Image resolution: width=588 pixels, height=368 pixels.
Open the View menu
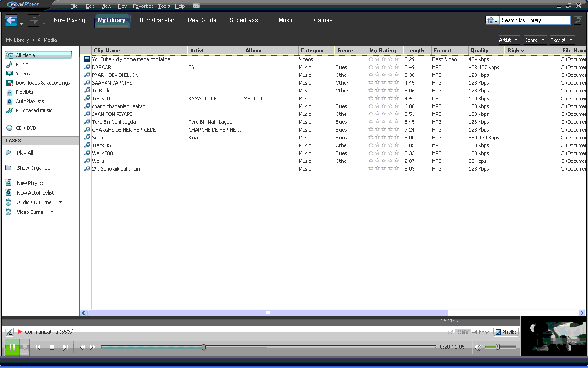pyautogui.click(x=106, y=6)
